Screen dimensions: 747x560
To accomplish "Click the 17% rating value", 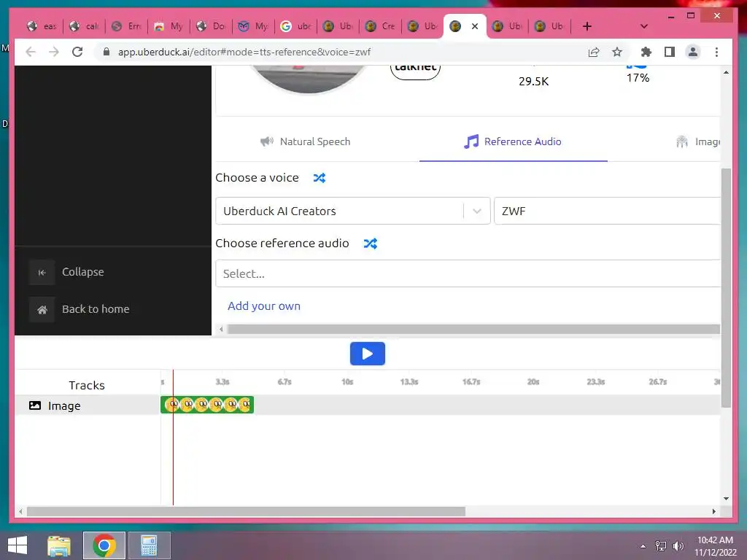I will [638, 78].
